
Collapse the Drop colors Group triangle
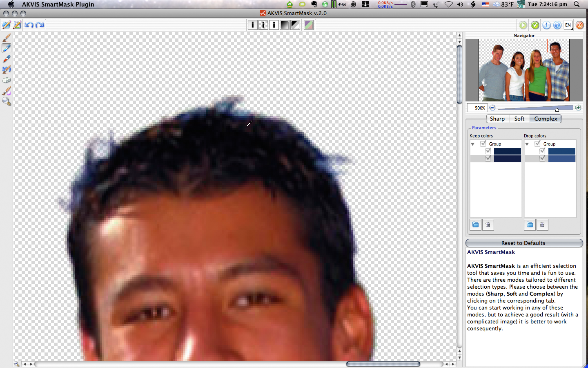point(527,144)
